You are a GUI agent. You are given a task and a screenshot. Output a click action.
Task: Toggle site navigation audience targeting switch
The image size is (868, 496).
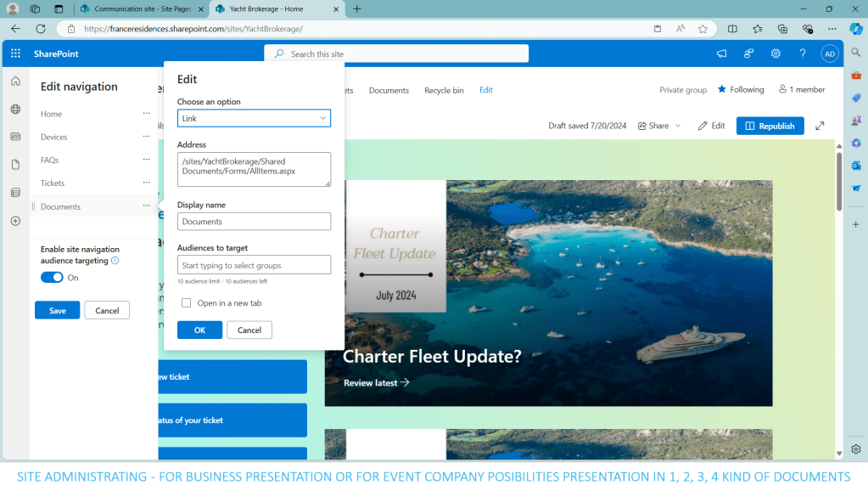coord(52,278)
